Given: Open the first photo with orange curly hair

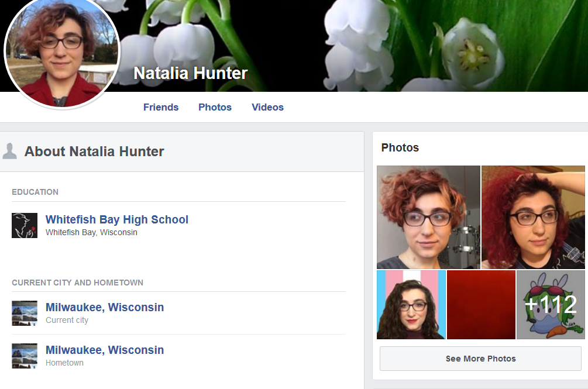Looking at the screenshot, I should pyautogui.click(x=428, y=218).
